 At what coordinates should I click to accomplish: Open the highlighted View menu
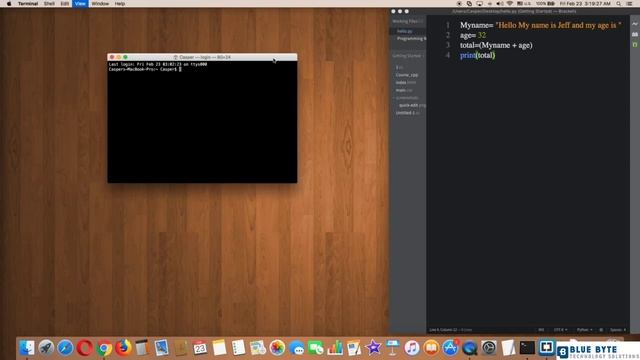coord(80,4)
